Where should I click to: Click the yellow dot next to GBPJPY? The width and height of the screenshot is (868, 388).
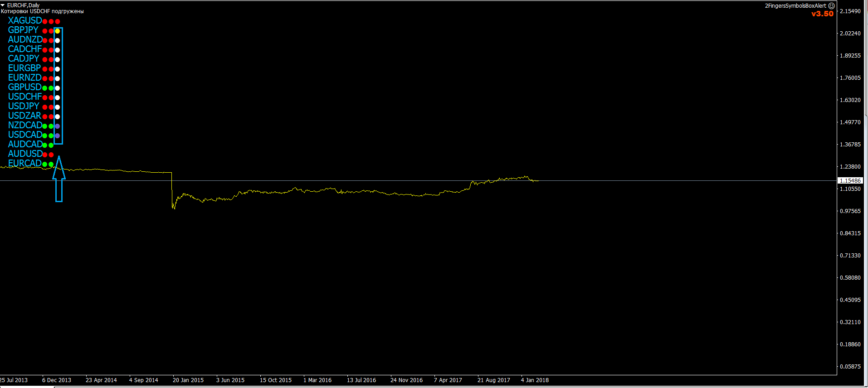point(58,31)
